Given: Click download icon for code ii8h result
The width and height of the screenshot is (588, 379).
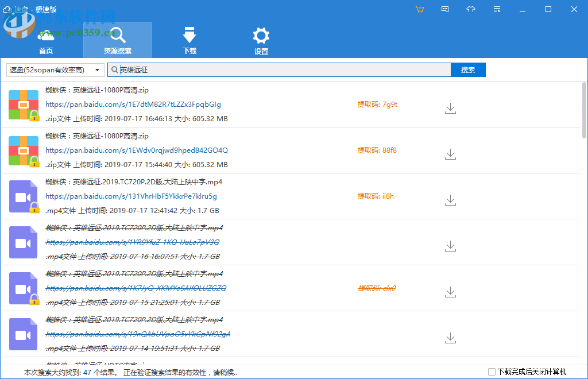Looking at the screenshot, I should [451, 200].
